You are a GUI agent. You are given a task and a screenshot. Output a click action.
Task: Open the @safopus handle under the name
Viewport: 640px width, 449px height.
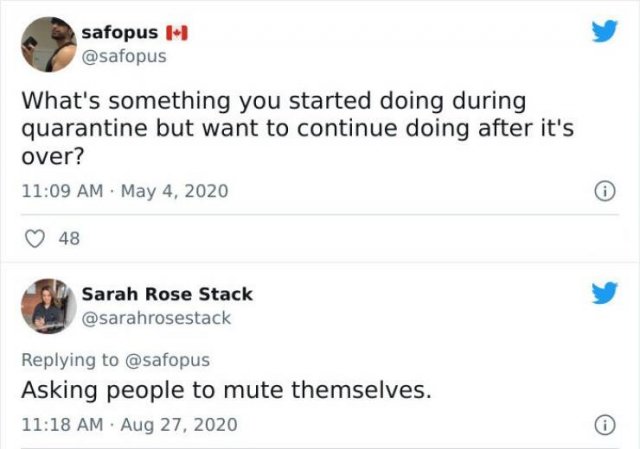(124, 56)
